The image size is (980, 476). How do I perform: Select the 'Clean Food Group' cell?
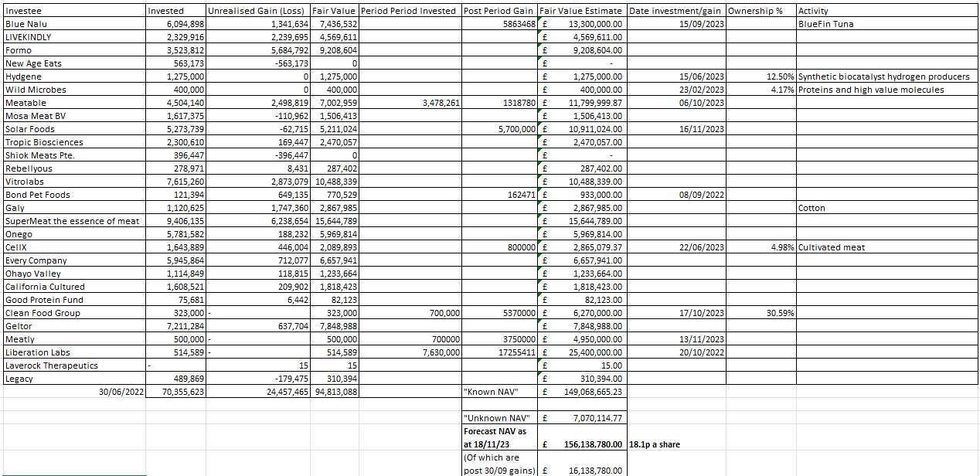[74, 313]
